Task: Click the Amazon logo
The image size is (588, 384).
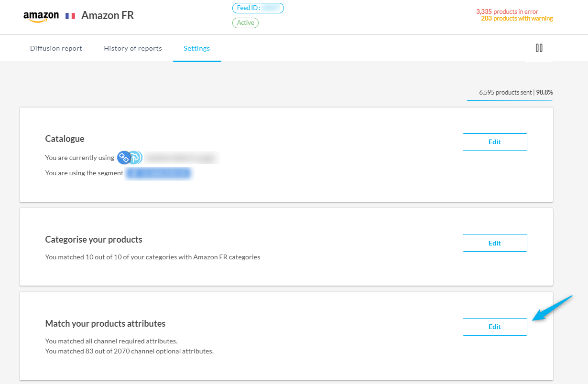Action: point(41,16)
